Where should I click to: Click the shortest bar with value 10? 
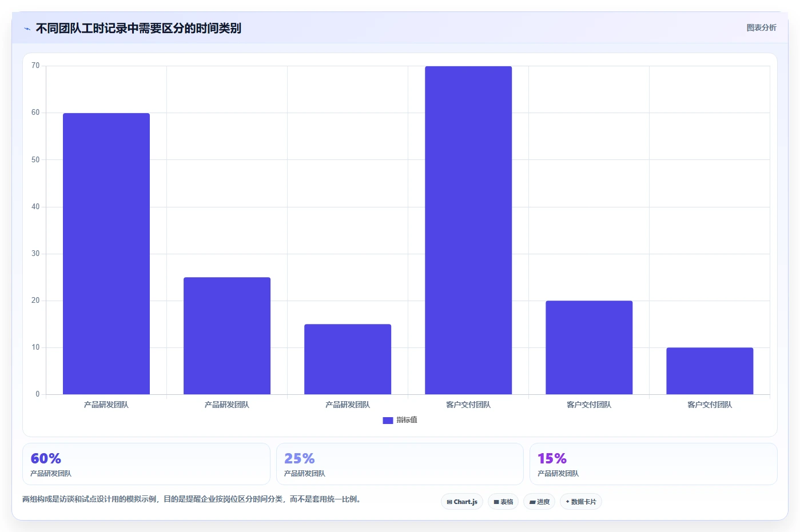coord(710,371)
